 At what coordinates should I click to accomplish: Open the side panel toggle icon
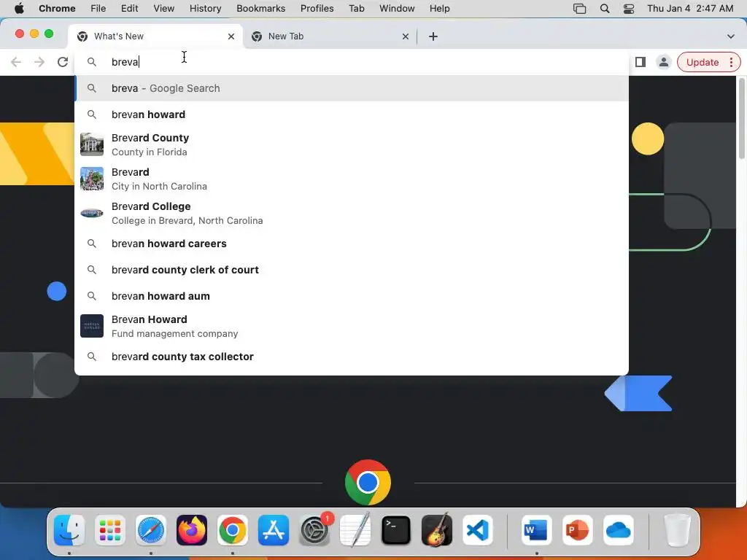(x=640, y=62)
